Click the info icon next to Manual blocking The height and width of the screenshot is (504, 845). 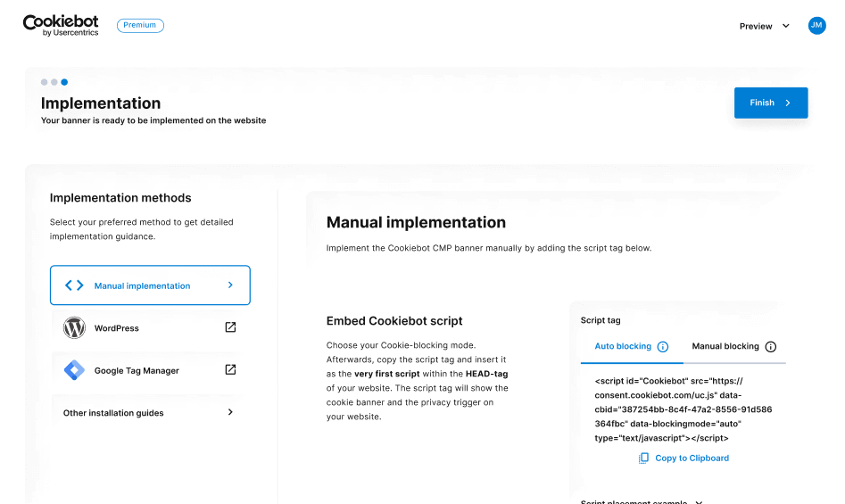[x=771, y=347]
